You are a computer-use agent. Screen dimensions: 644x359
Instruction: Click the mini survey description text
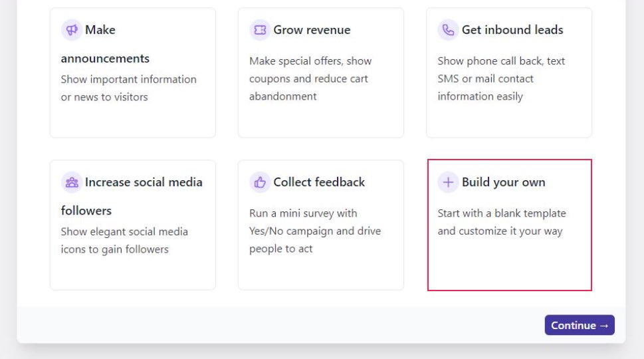(x=315, y=231)
